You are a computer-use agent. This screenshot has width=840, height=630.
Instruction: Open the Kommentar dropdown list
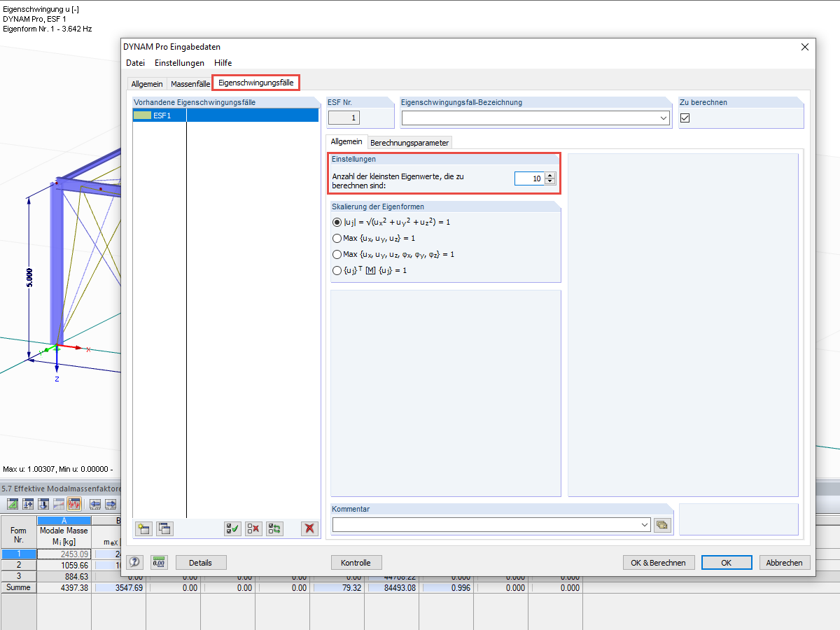pos(645,524)
